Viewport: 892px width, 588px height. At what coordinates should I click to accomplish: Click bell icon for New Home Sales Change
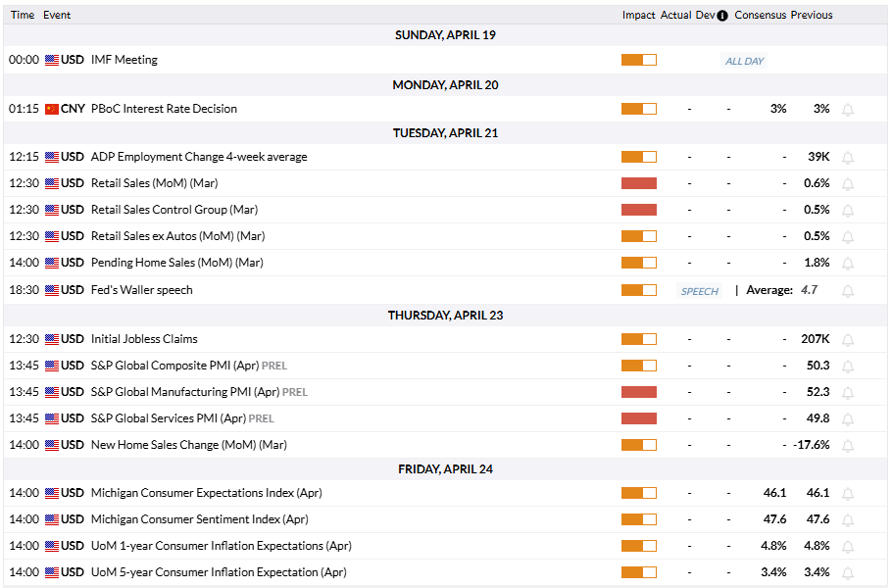[x=848, y=445]
